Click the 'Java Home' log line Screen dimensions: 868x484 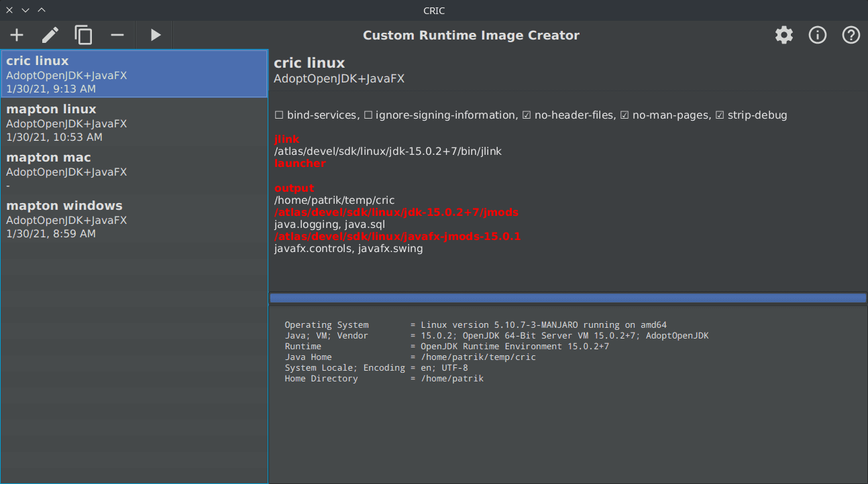click(x=410, y=357)
